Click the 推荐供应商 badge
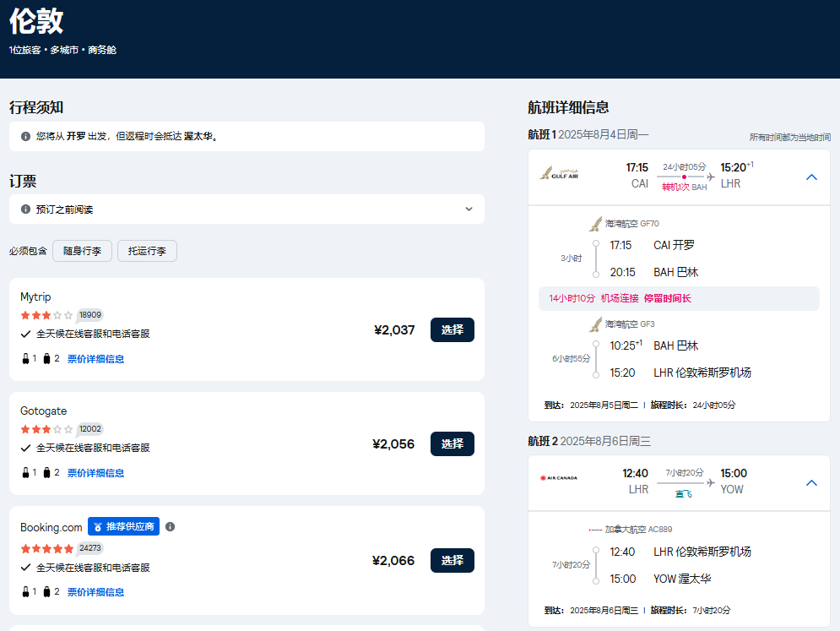 (124, 526)
